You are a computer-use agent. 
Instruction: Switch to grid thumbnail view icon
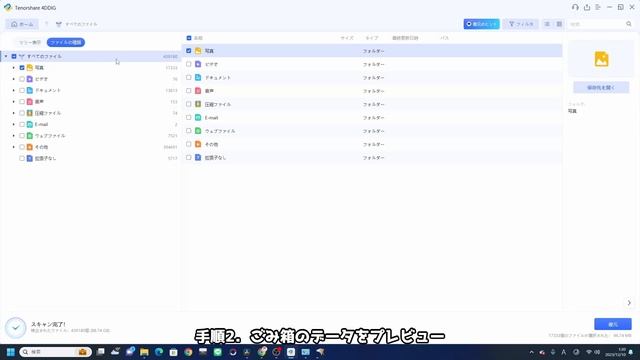pos(559,24)
